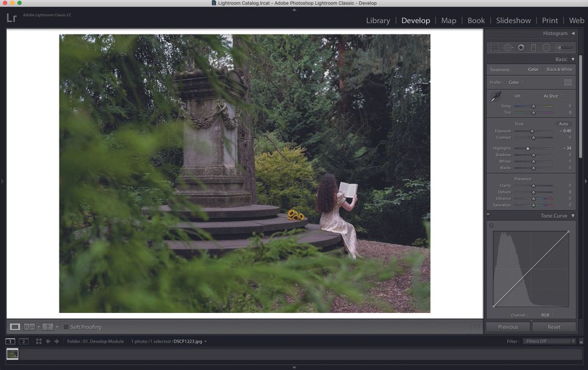This screenshot has width=588, height=370.
Task: Pick the White Balance eyedropper
Action: [x=495, y=96]
